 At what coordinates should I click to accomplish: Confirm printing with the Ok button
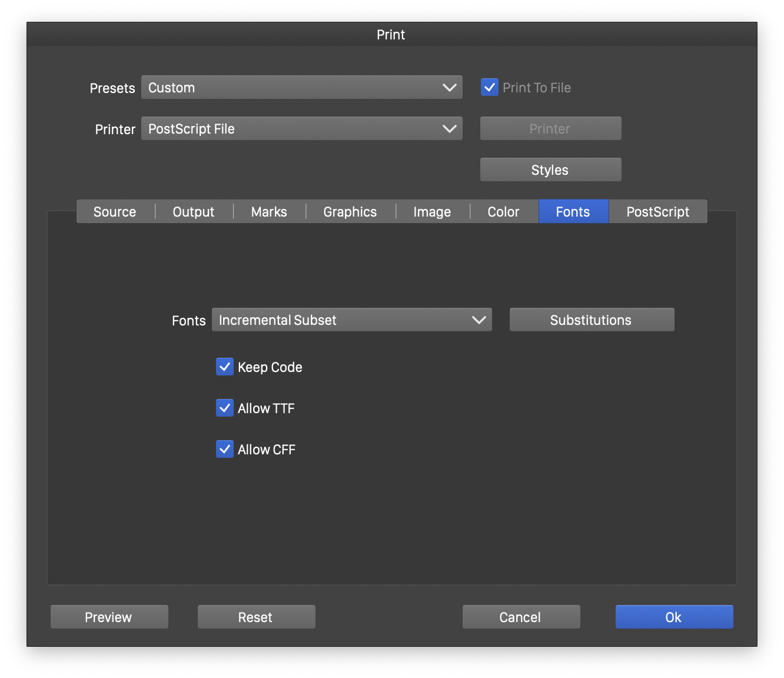pos(674,617)
